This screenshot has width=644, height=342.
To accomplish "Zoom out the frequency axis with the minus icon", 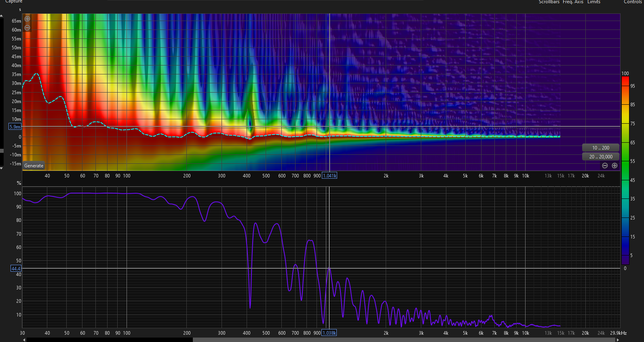I will [605, 166].
